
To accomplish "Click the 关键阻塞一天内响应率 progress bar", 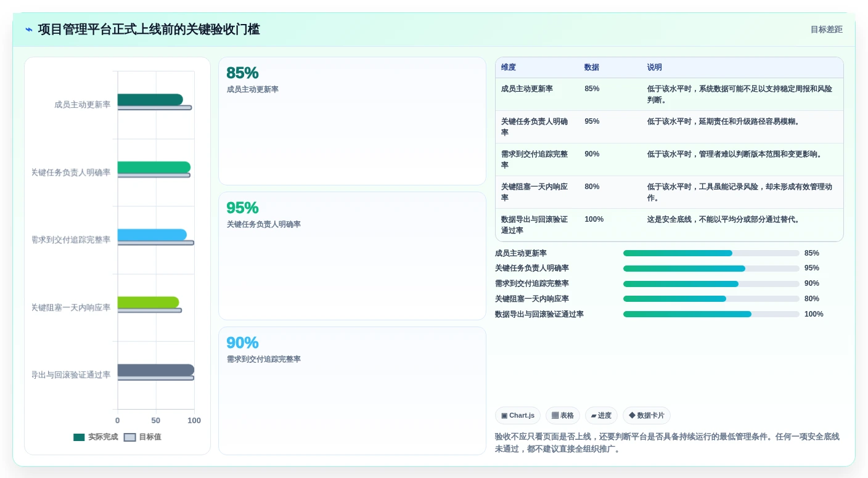I will click(711, 299).
